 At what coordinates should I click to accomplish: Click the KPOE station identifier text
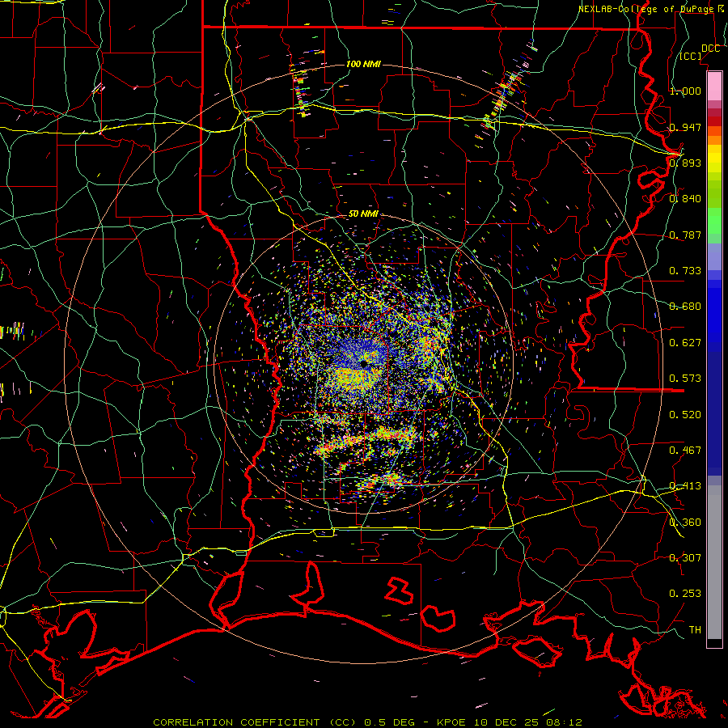point(450,722)
